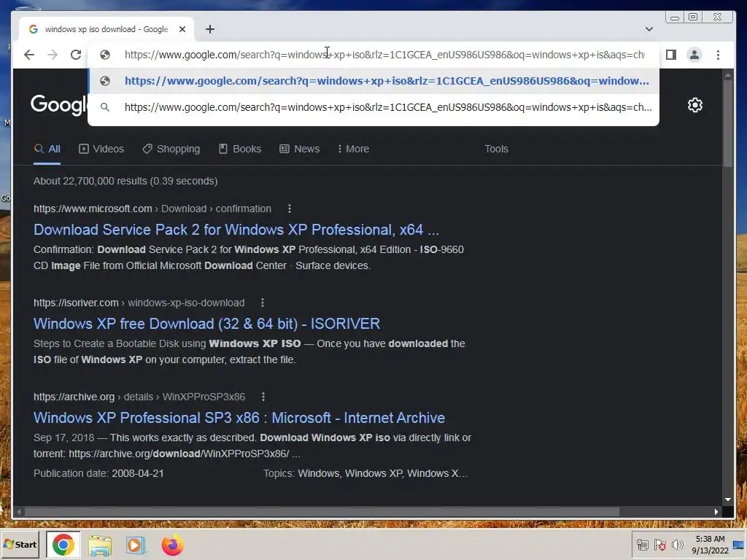Click the https://archive.org breadcrumb URL
The image size is (747, 560).
tap(74, 397)
